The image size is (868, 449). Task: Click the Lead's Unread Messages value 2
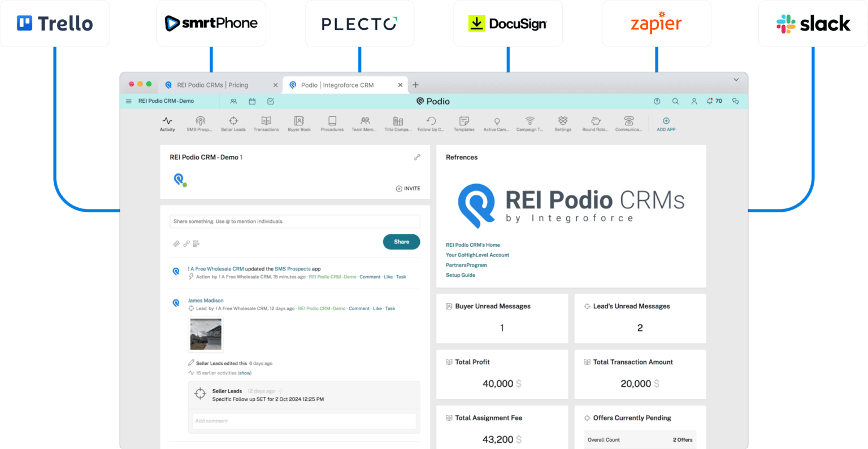640,328
